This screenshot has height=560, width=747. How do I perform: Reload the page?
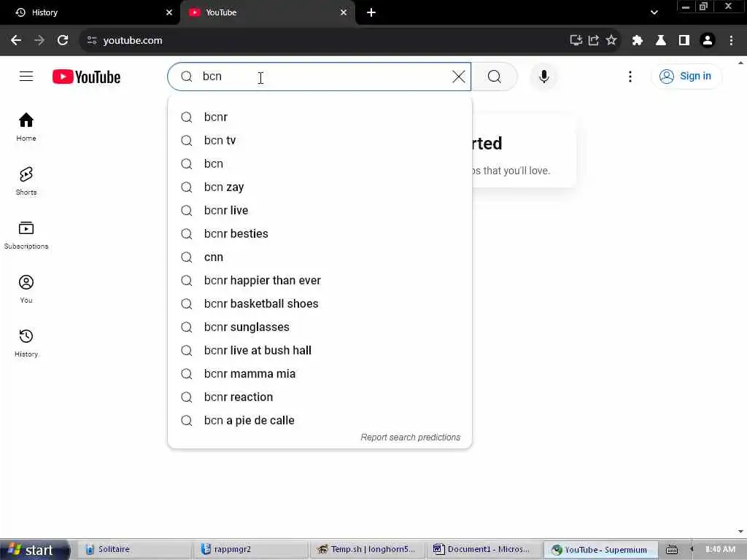coord(63,40)
